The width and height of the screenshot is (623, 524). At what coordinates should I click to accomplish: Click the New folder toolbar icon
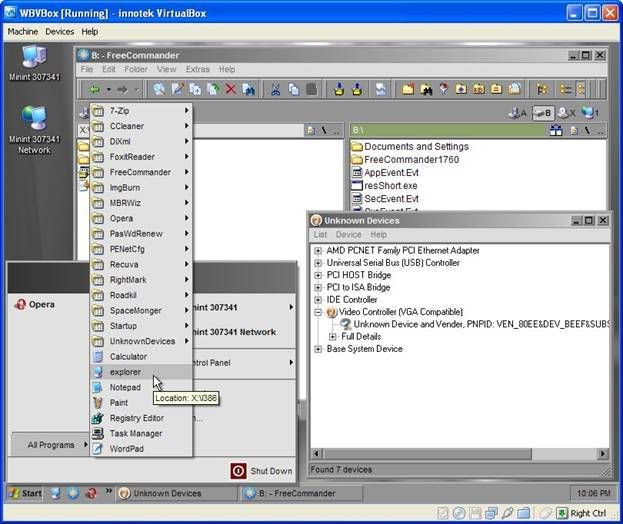tap(408, 89)
